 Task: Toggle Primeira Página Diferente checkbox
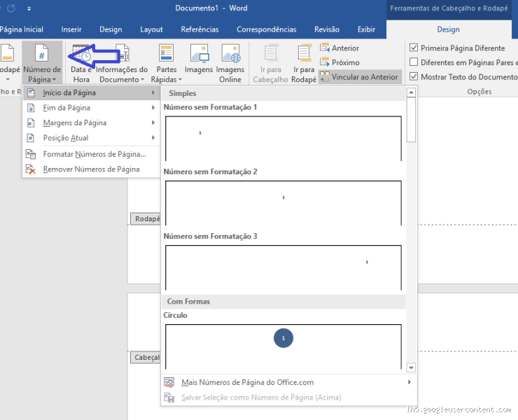click(x=414, y=48)
